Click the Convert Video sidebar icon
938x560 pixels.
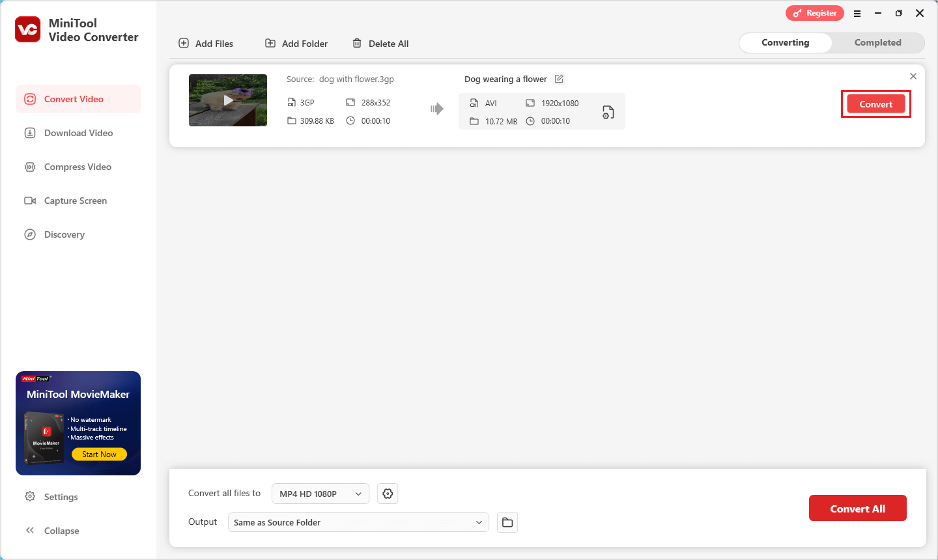point(30,99)
